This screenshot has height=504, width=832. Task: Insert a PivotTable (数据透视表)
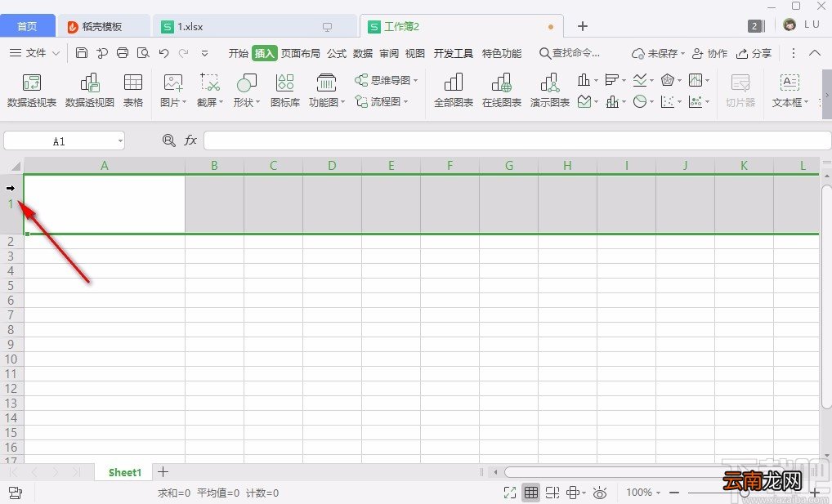tap(32, 91)
